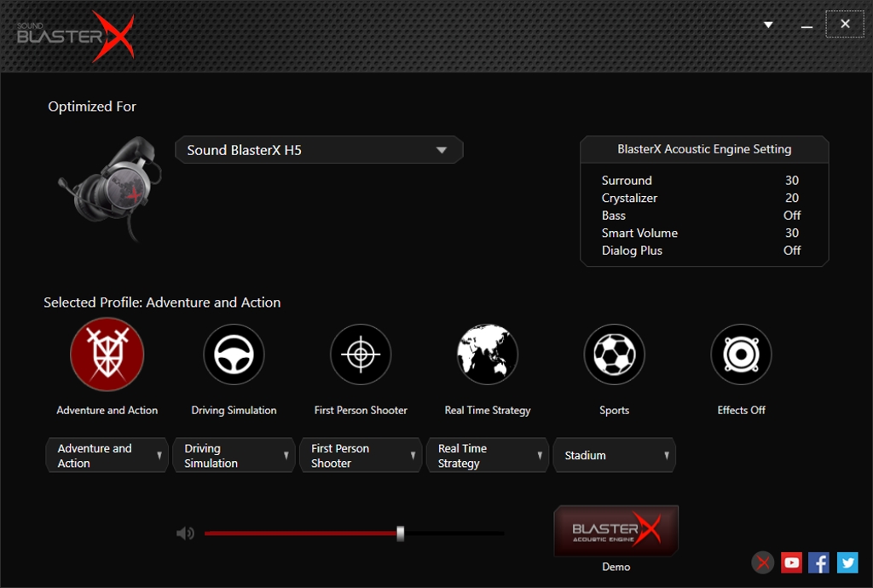Open the YouTube social icon
873x588 pixels.
coord(791,562)
